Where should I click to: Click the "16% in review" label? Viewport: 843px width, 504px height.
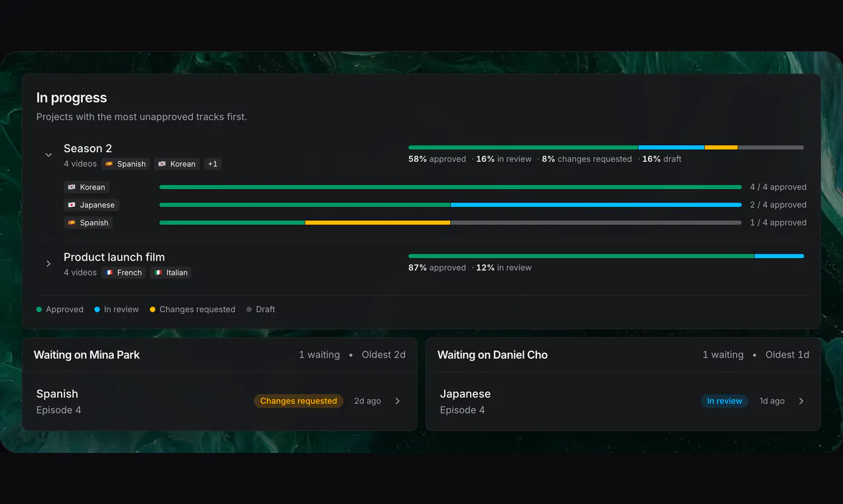coord(504,159)
